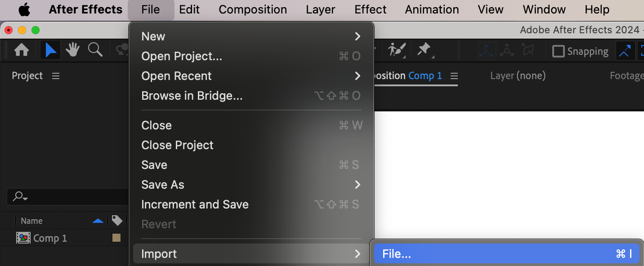Open the Project panel hamburger menu
The image size is (644, 266).
click(56, 76)
